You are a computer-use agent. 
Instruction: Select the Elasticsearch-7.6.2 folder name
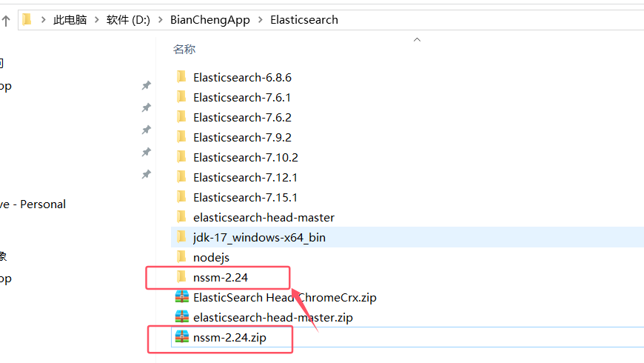tap(242, 118)
